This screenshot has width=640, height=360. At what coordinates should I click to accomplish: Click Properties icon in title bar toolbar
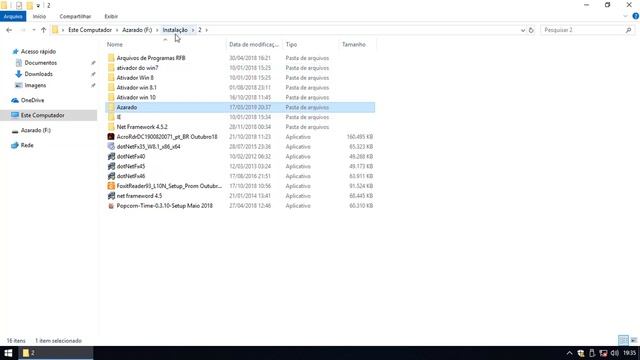pos(19,5)
